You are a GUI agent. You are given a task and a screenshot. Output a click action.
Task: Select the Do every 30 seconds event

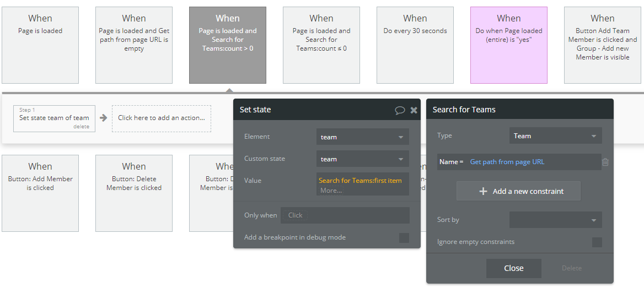415,45
